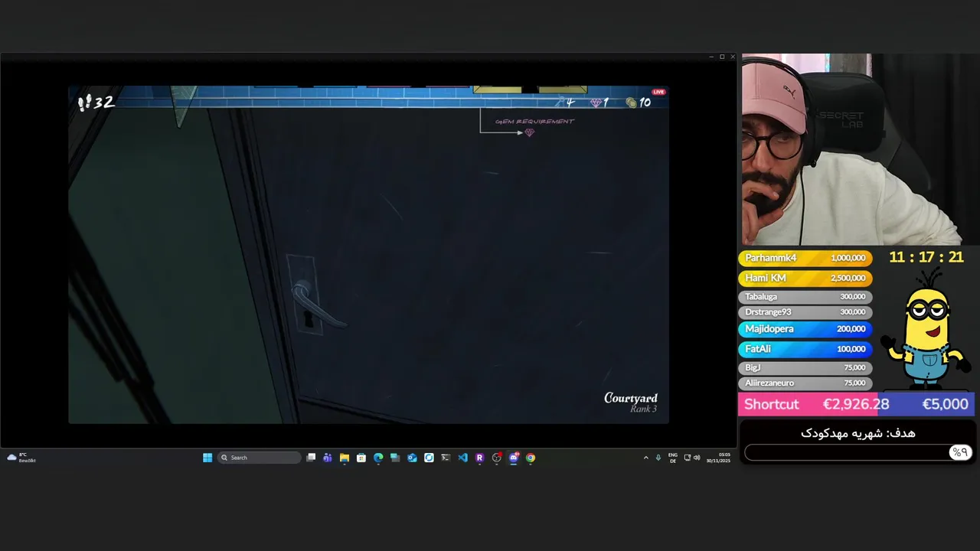Screen dimensions: 980x551
Task: Open the purple R app on the taskbar
Action: [x=479, y=458]
